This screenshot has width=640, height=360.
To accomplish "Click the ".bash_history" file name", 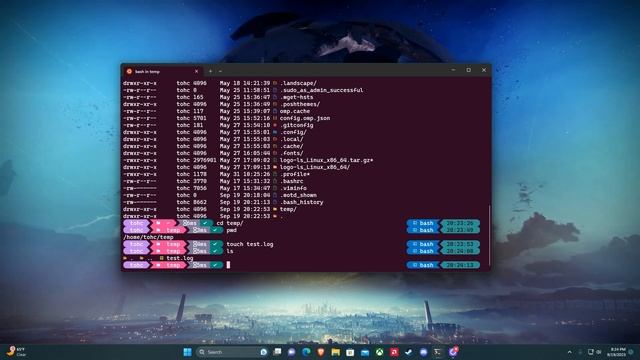I will click(x=302, y=202).
